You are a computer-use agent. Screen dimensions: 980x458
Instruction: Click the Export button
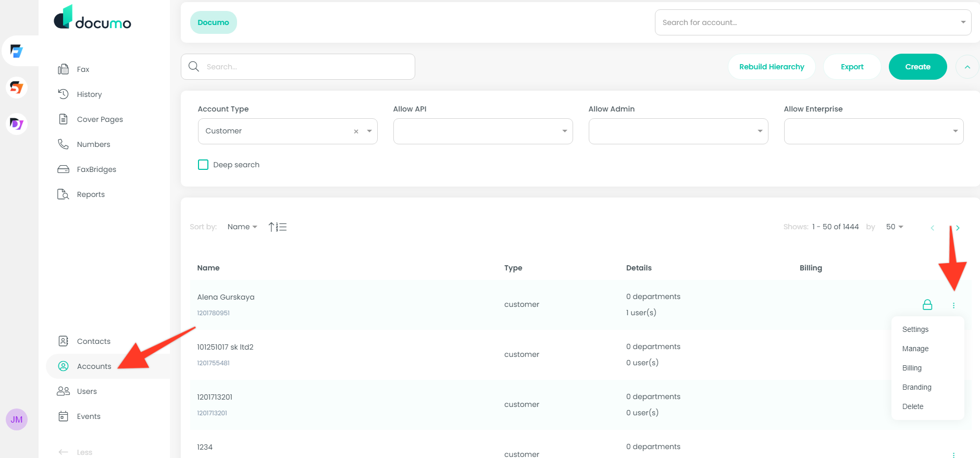[x=852, y=67]
